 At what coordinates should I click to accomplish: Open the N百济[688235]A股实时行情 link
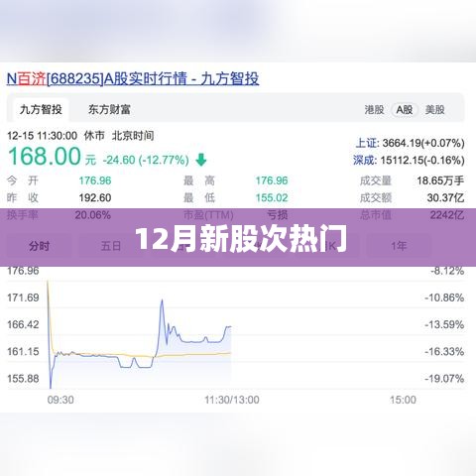(133, 79)
